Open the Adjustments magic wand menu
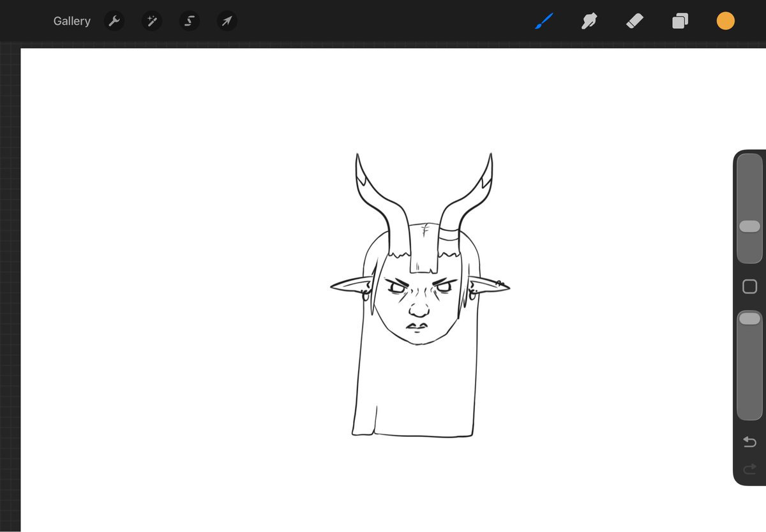 (x=152, y=21)
